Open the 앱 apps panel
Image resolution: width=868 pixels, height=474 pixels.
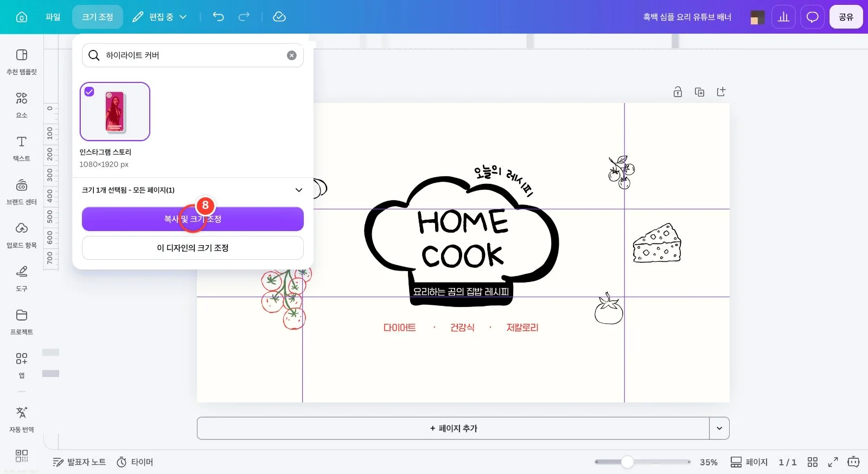pyautogui.click(x=22, y=366)
